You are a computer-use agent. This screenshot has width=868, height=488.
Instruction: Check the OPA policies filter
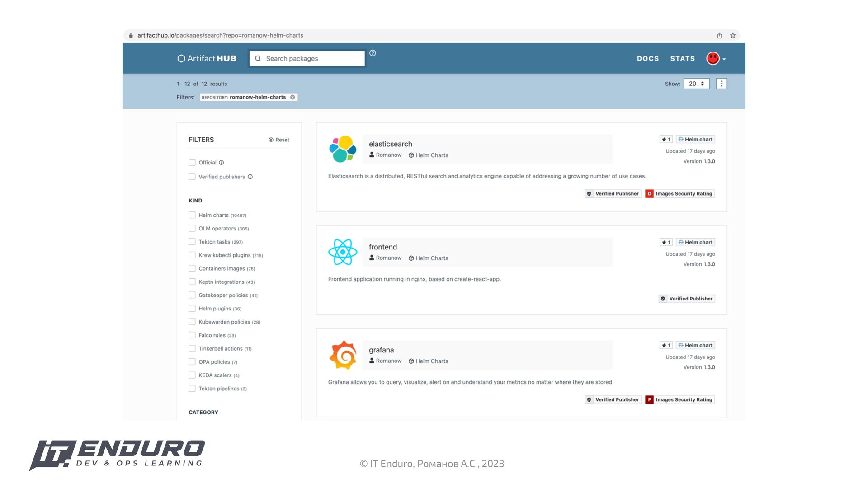click(x=192, y=361)
